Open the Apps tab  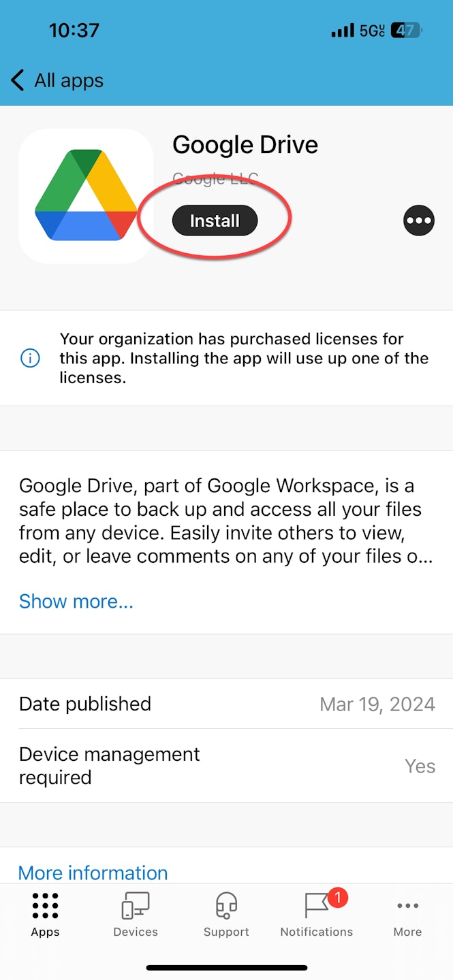pyautogui.click(x=45, y=915)
